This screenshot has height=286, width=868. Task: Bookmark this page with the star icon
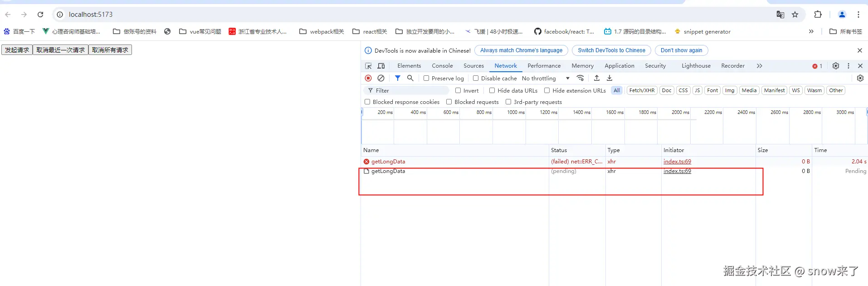click(x=795, y=15)
